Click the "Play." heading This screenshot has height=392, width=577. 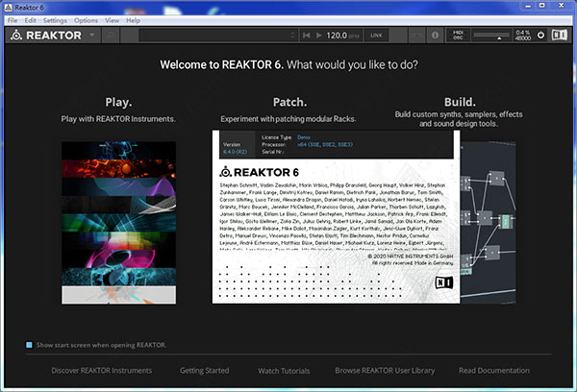coord(118,102)
